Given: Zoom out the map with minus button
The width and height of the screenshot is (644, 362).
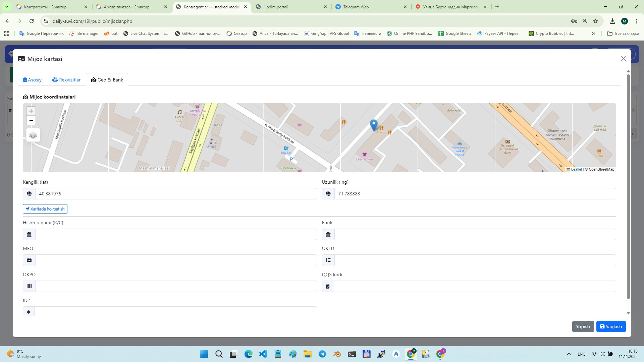Looking at the screenshot, I should pos(31,120).
